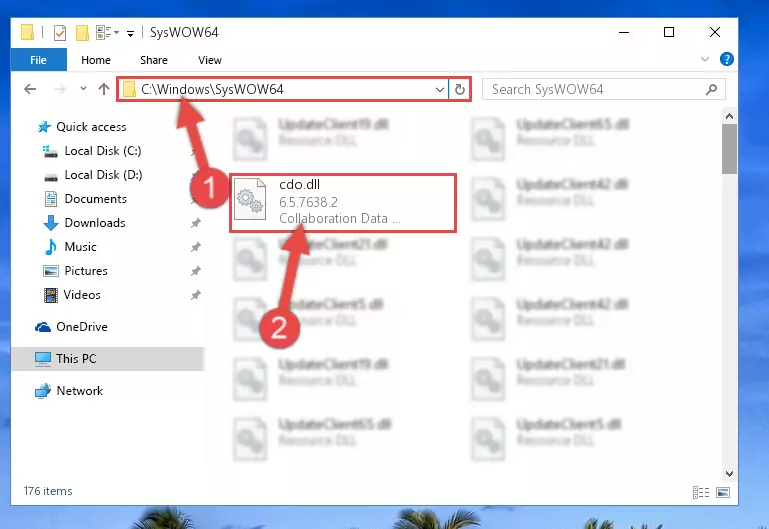Image resolution: width=769 pixels, height=529 pixels.
Task: Go back using the back arrow
Action: pyautogui.click(x=30, y=89)
